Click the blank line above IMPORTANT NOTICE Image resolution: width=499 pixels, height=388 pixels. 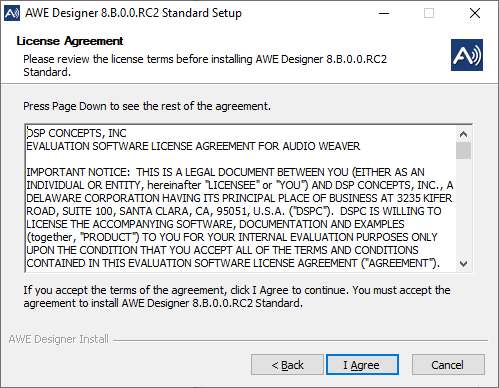pyautogui.click(x=240, y=159)
